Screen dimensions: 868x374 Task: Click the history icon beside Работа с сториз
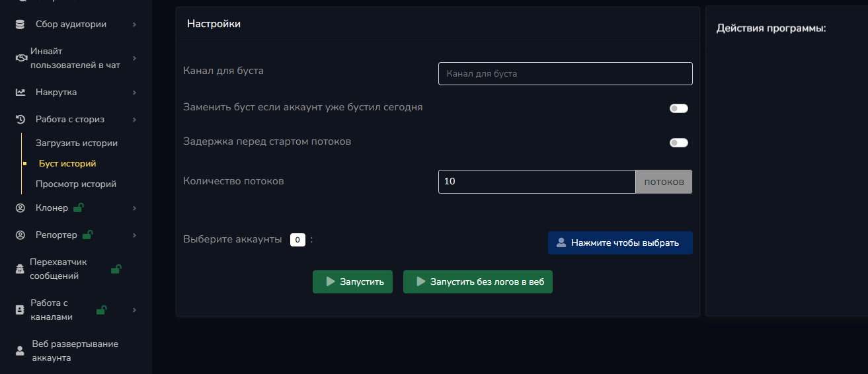tap(20, 120)
